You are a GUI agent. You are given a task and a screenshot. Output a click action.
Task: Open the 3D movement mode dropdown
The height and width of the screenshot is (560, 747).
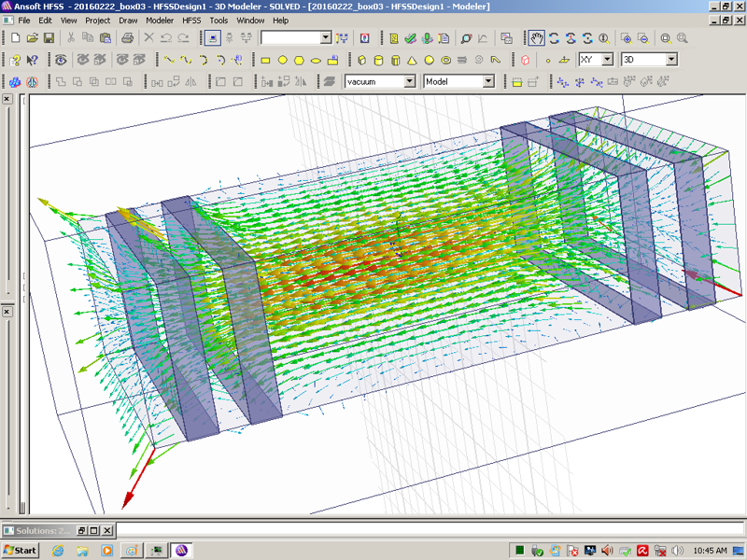click(670, 60)
